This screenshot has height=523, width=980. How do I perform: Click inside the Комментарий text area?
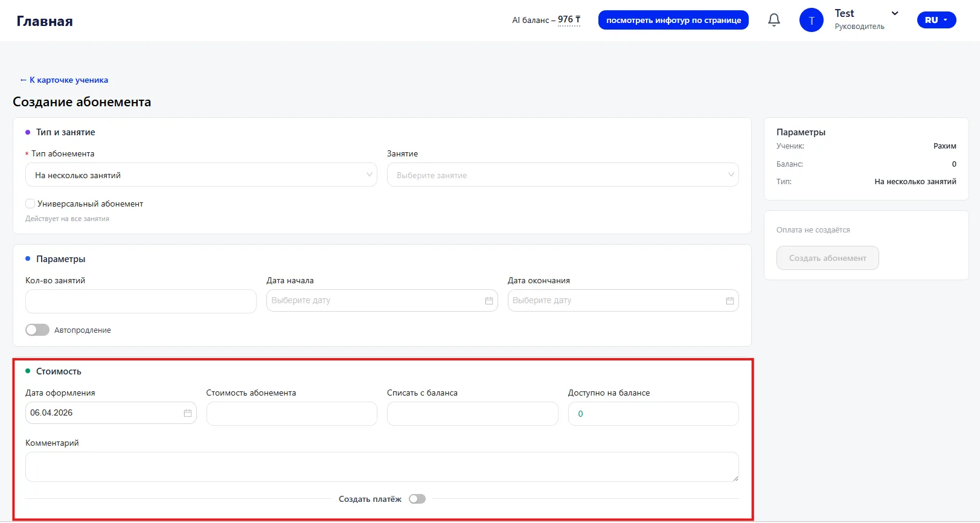[382, 467]
